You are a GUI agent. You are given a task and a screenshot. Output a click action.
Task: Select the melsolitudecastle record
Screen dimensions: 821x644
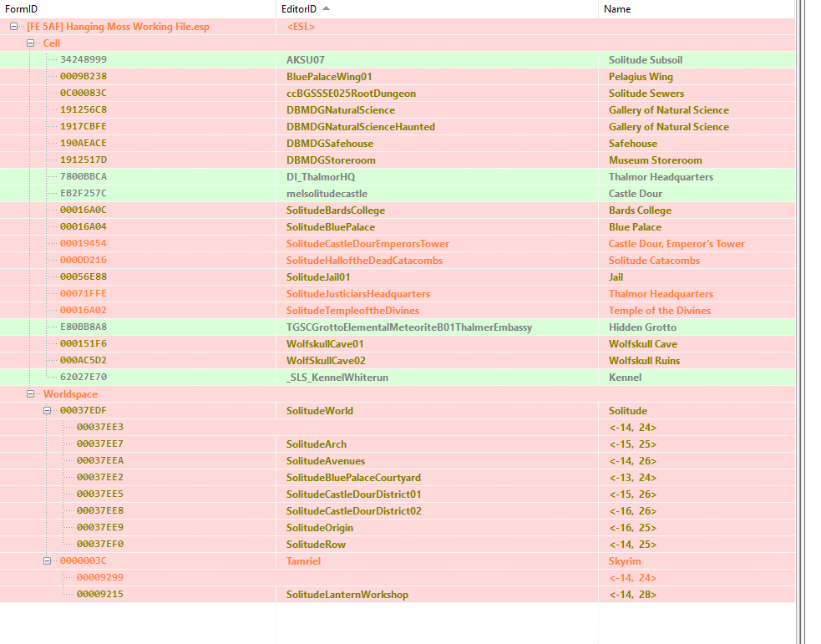(x=398, y=194)
